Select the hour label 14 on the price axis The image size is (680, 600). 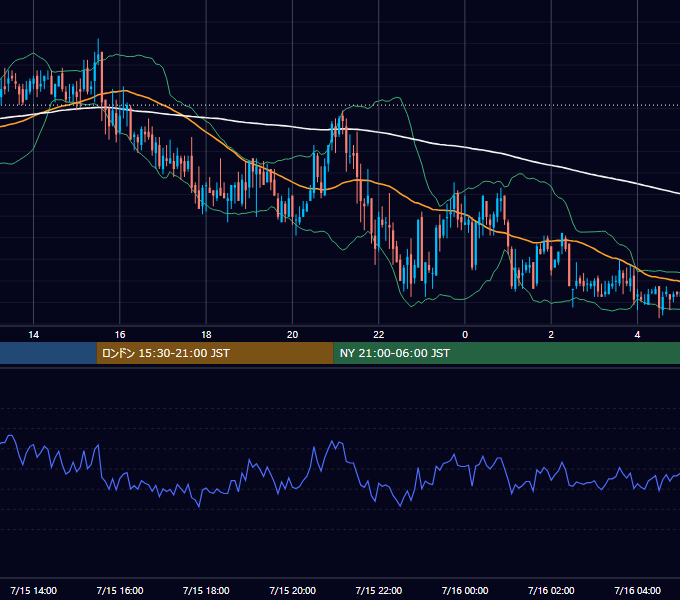33,335
